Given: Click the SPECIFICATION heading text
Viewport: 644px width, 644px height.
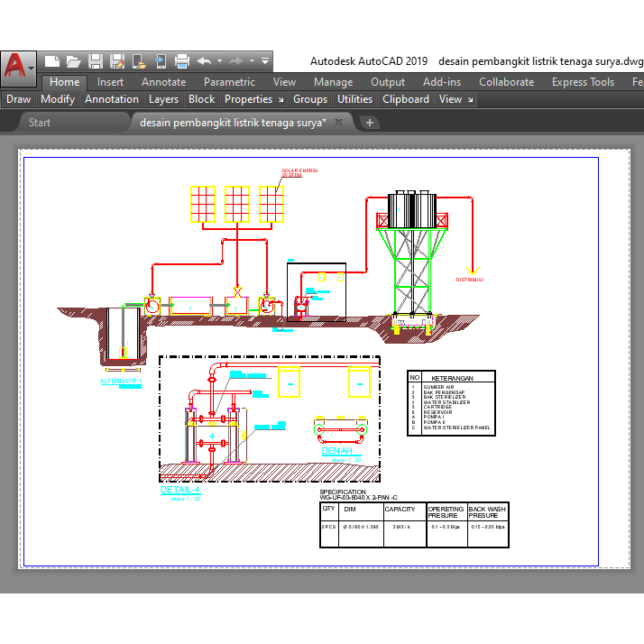Looking at the screenshot, I should 343,492.
